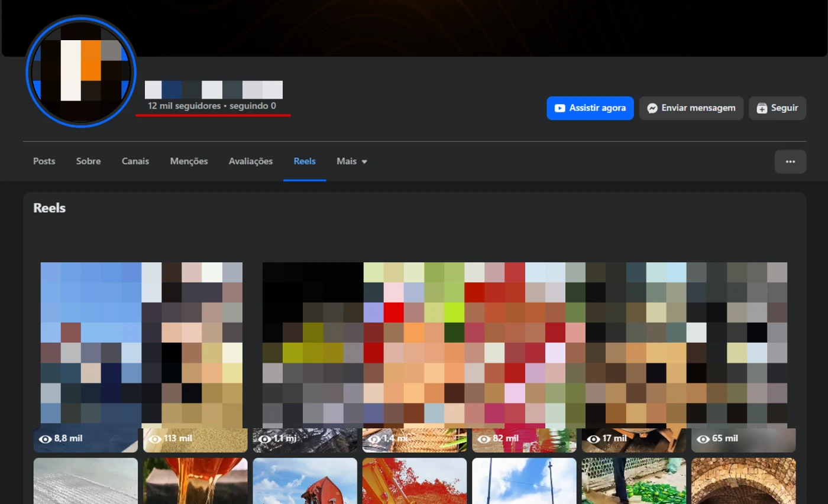
Task: Expand the Mais dropdown menu
Action: 351,161
